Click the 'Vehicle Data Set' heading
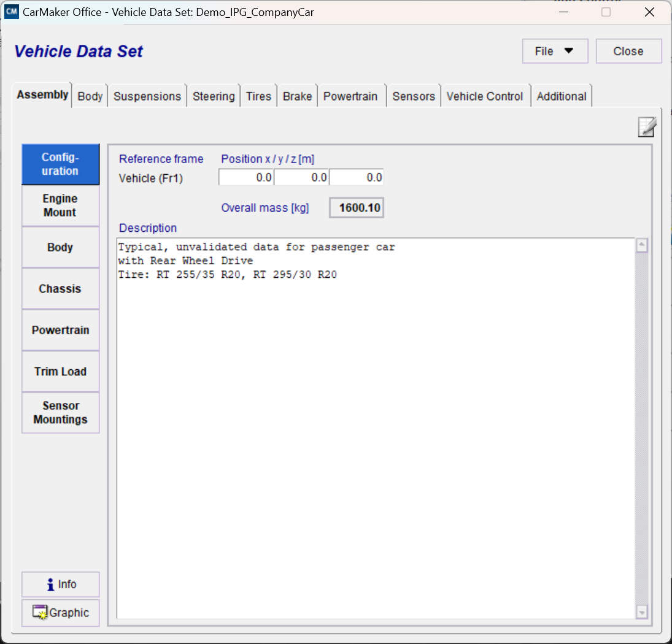Screen dimensions: 672x644 click(79, 52)
